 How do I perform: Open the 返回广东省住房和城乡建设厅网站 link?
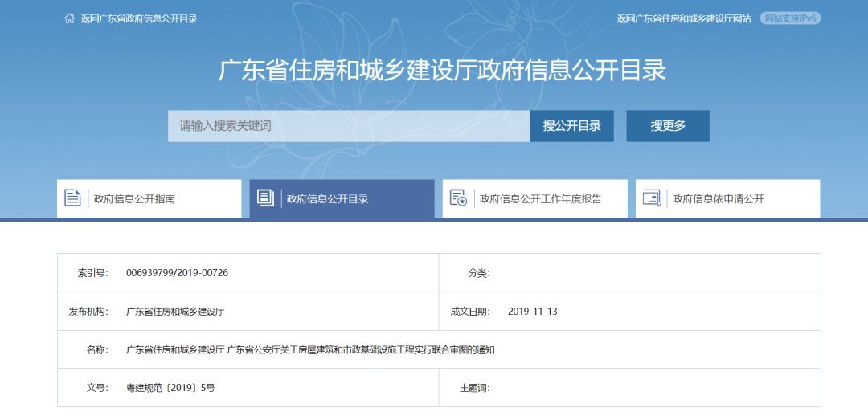point(684,18)
